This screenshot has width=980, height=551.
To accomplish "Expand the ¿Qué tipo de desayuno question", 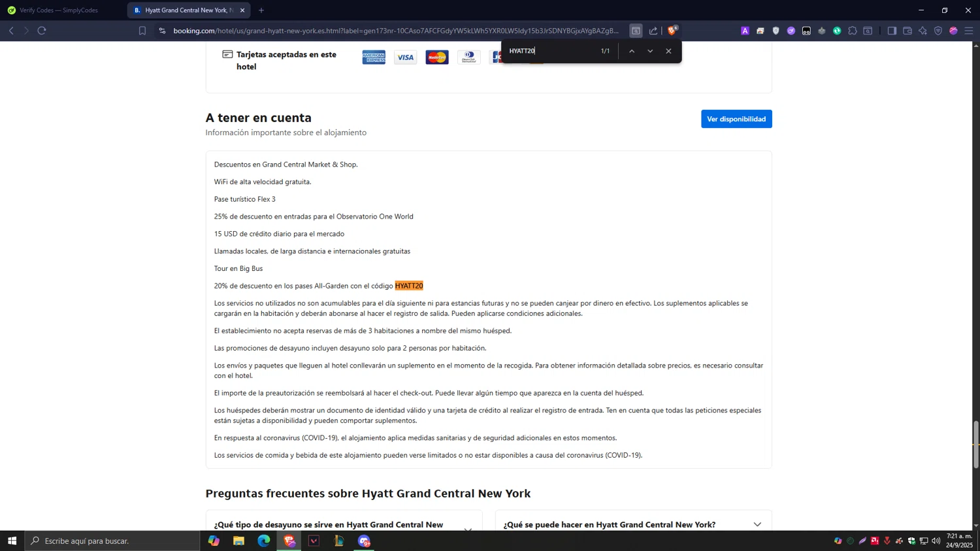I will coord(344,524).
